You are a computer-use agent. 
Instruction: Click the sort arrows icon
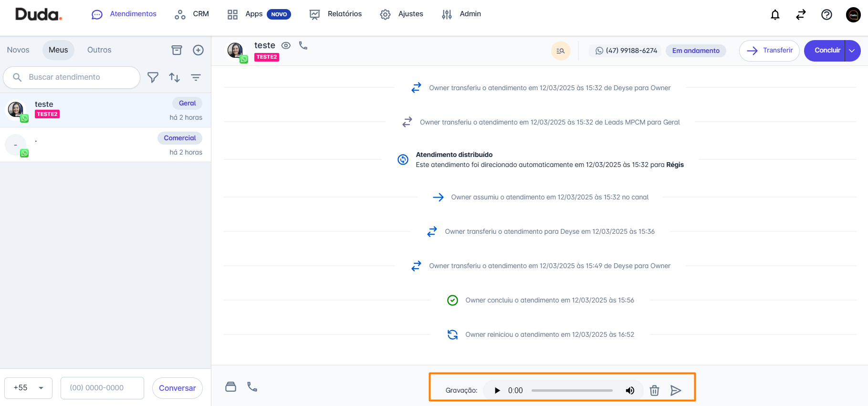tap(174, 77)
